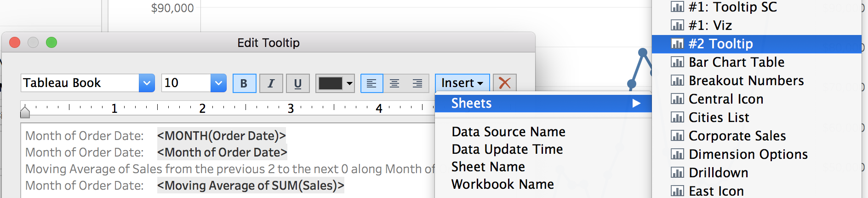Image resolution: width=868 pixels, height=198 pixels.
Task: Select the Cities List sheet icon
Action: point(677,117)
